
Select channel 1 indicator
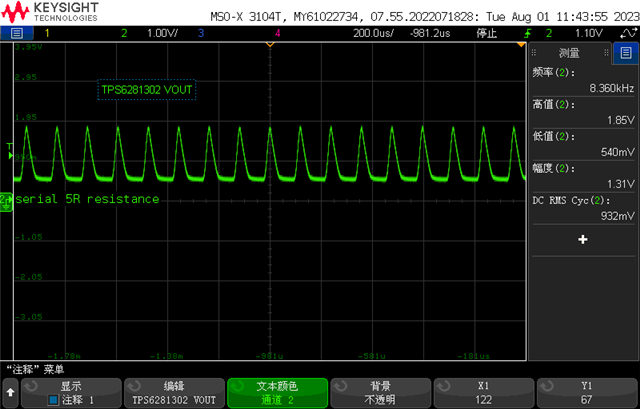(47, 33)
